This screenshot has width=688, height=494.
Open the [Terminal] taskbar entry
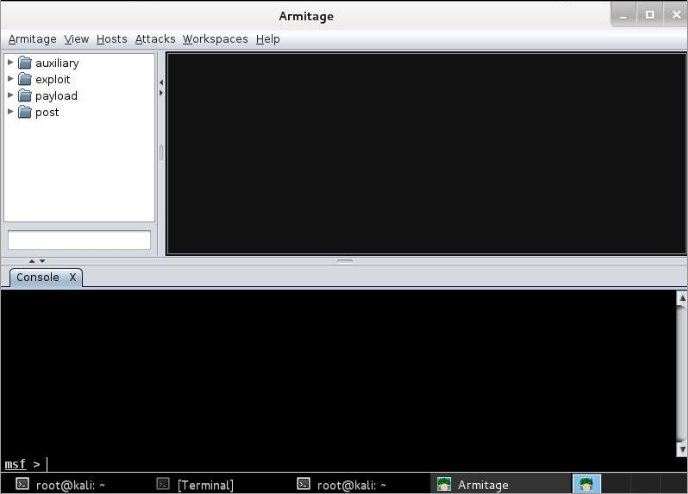195,485
